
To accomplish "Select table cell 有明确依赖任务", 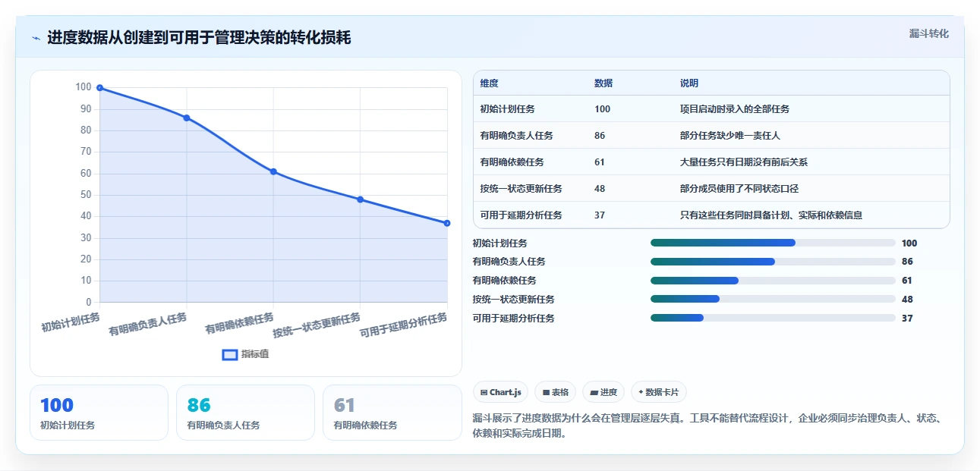I will point(512,162).
